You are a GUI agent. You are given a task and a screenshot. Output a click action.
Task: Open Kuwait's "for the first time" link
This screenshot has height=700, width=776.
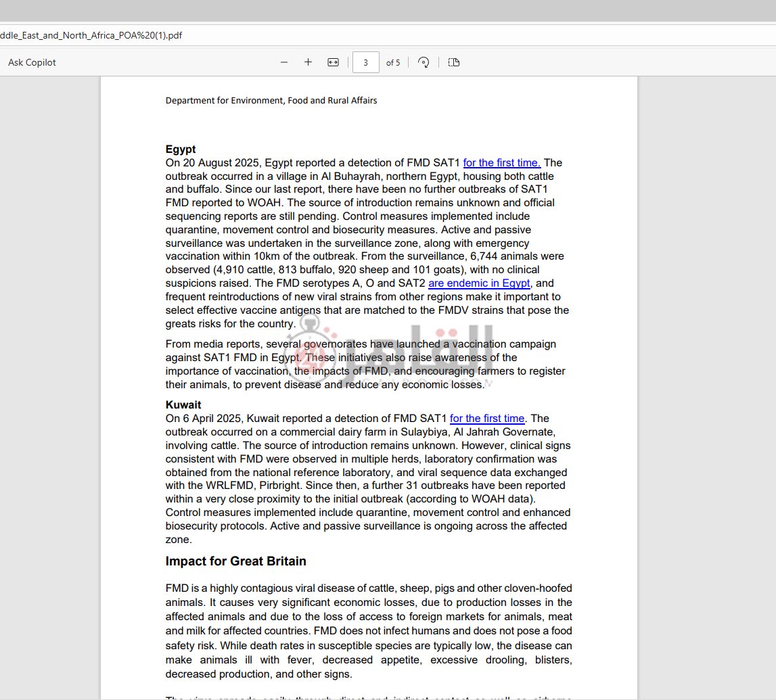[487, 418]
